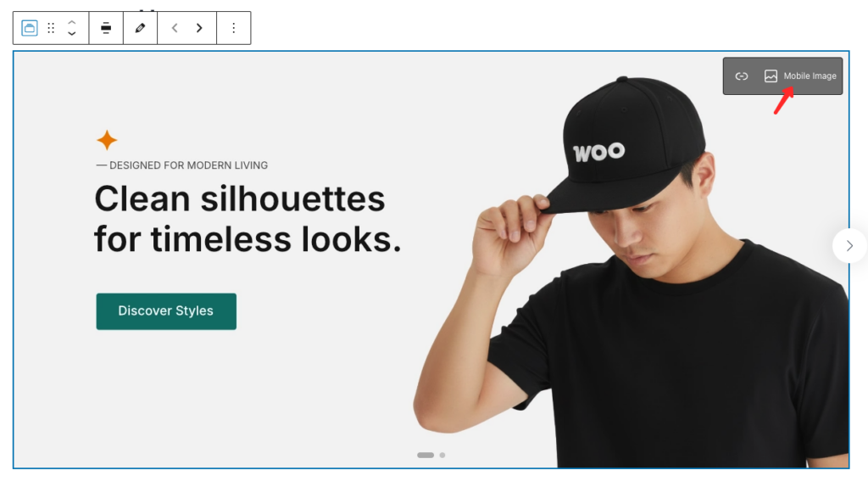The width and height of the screenshot is (868, 481).
Task: Go to previous slide in toolbar
Action: point(175,28)
